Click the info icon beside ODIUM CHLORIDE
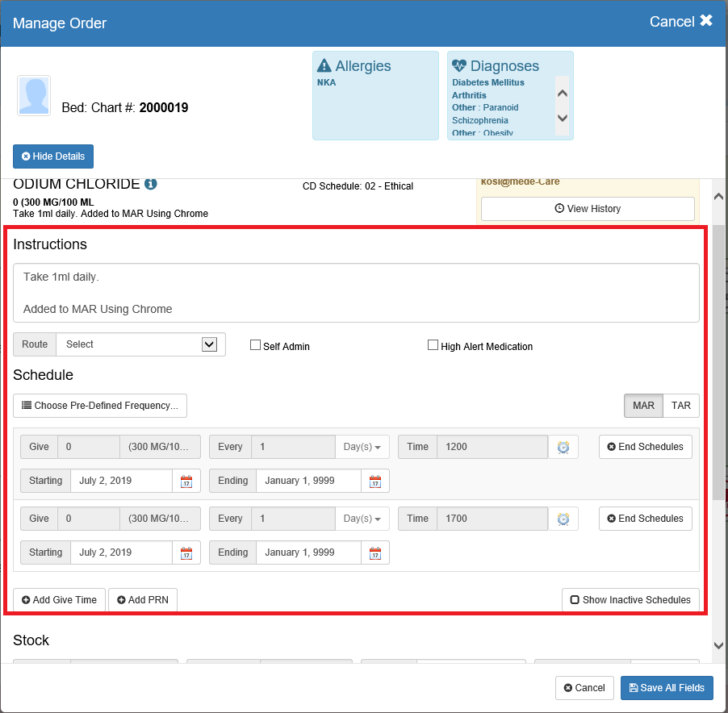 151,184
